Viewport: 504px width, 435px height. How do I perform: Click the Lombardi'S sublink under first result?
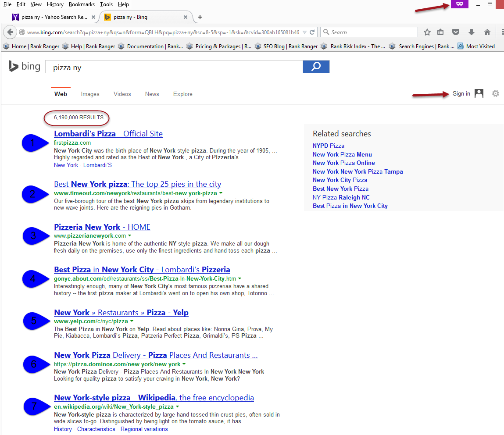click(x=97, y=165)
